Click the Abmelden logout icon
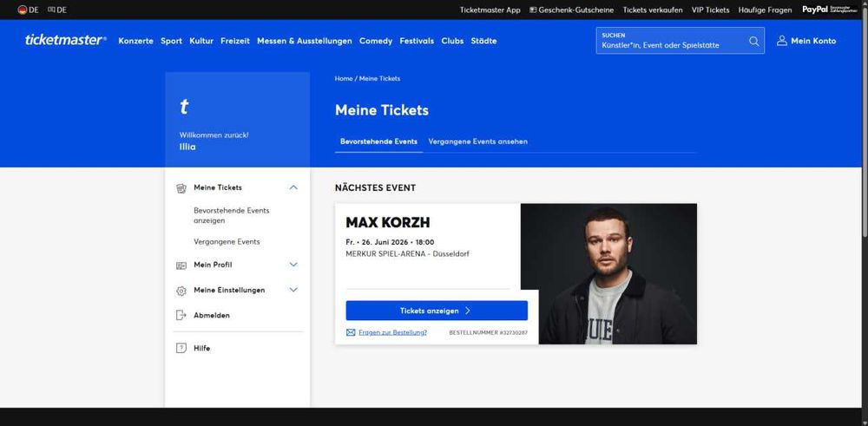This screenshot has height=426, width=868. point(181,315)
